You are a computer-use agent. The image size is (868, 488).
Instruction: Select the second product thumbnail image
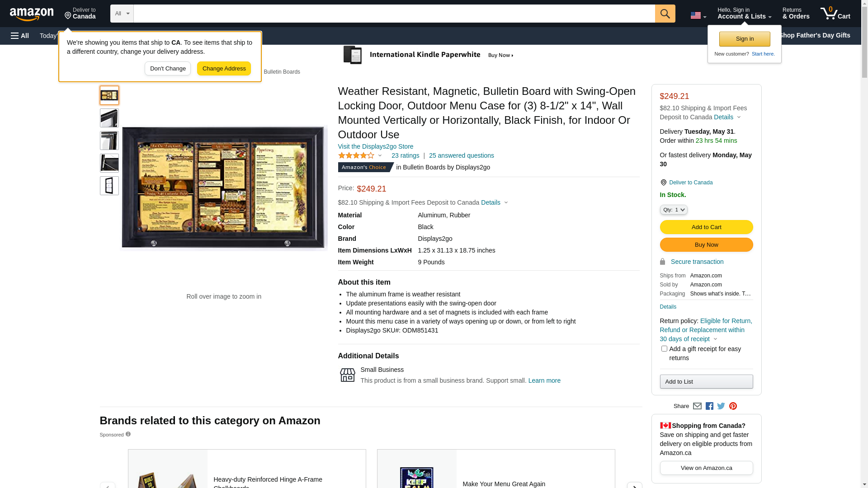point(109,118)
